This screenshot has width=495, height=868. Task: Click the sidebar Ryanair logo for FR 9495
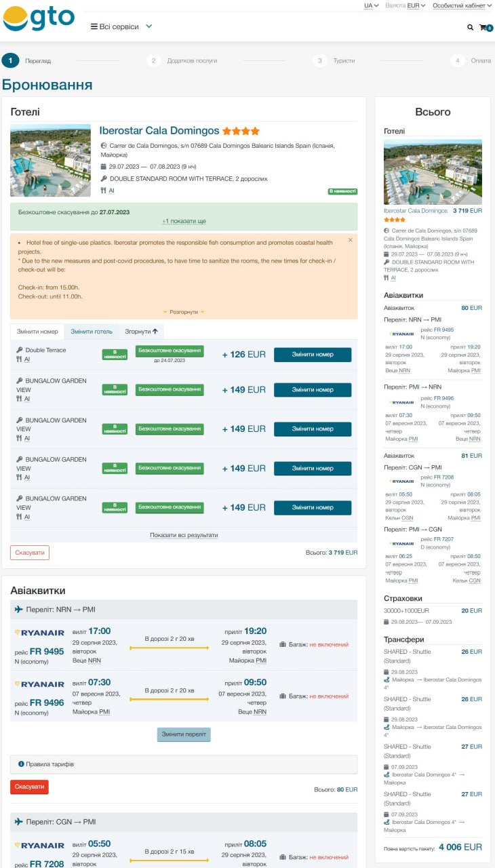coord(401,334)
